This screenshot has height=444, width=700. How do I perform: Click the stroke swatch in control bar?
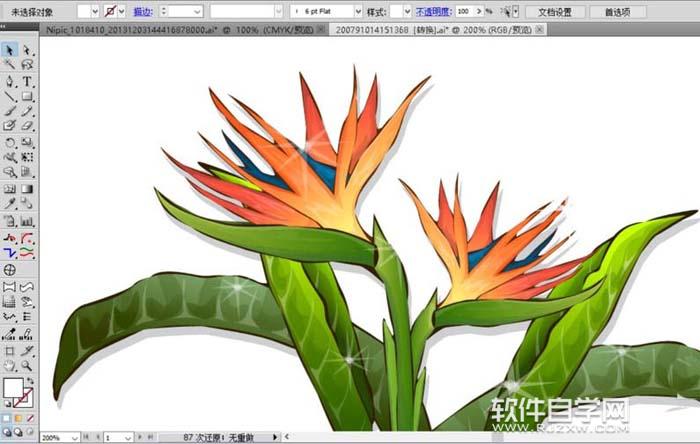(110, 11)
